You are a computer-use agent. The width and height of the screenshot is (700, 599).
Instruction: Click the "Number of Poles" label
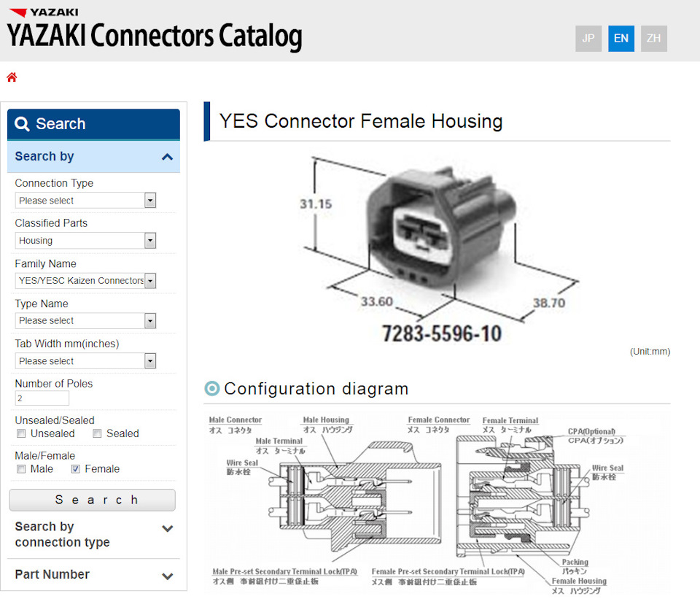53,384
